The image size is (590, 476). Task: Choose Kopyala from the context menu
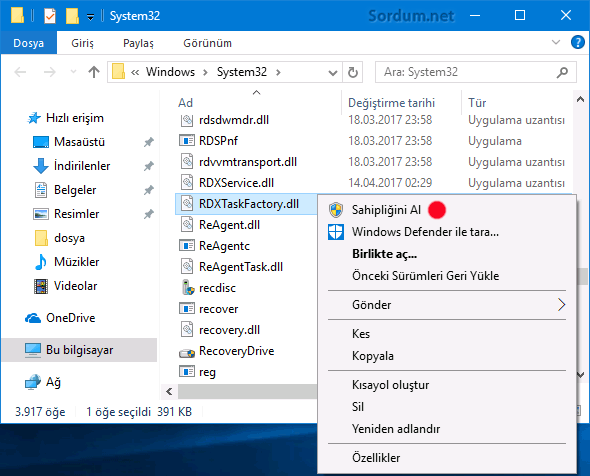(x=373, y=356)
